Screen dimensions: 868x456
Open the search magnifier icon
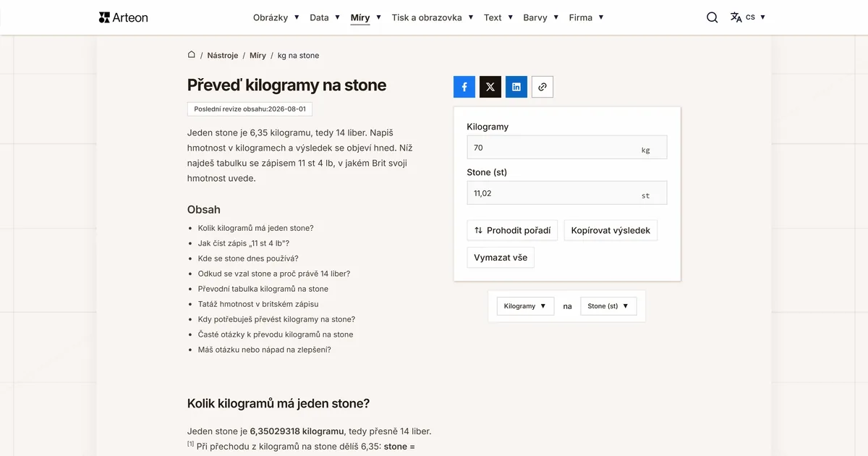pyautogui.click(x=712, y=17)
